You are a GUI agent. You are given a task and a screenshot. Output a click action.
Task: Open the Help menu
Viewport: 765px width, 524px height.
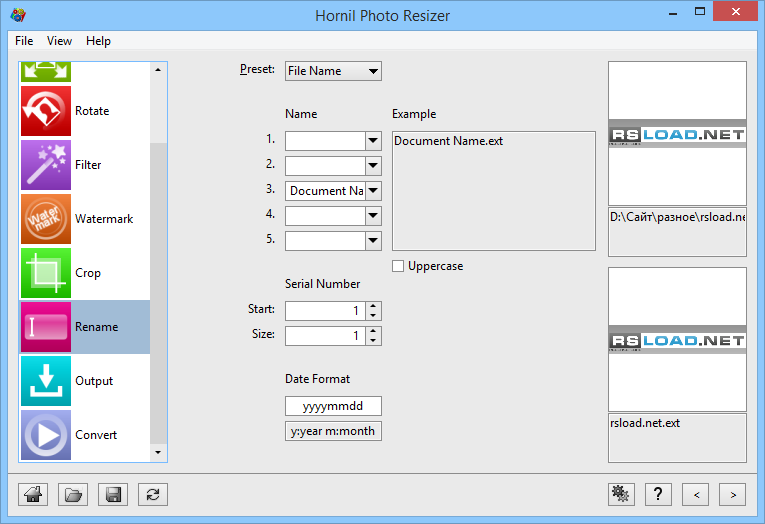click(98, 41)
